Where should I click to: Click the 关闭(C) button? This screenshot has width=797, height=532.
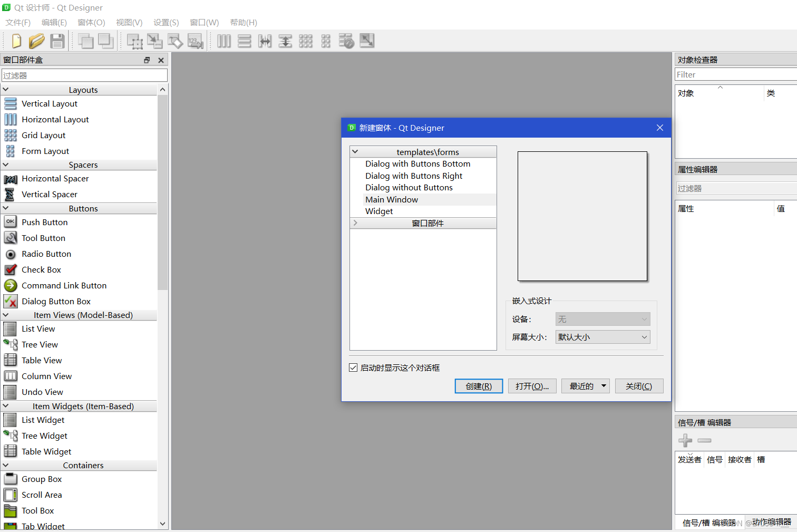tap(638, 386)
